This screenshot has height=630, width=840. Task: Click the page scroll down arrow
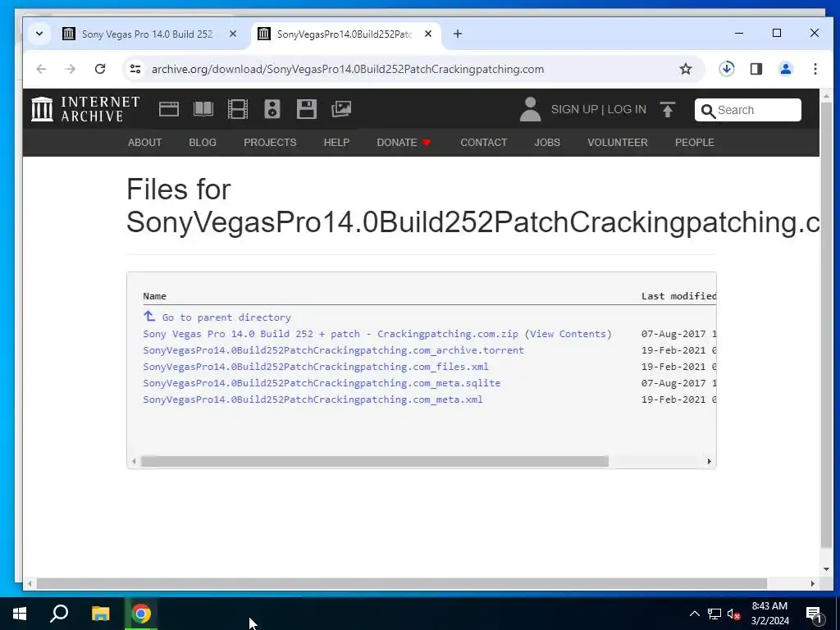click(x=826, y=569)
